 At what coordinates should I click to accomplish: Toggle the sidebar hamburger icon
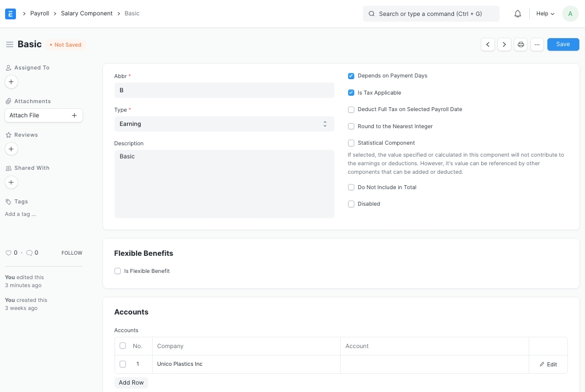click(10, 44)
